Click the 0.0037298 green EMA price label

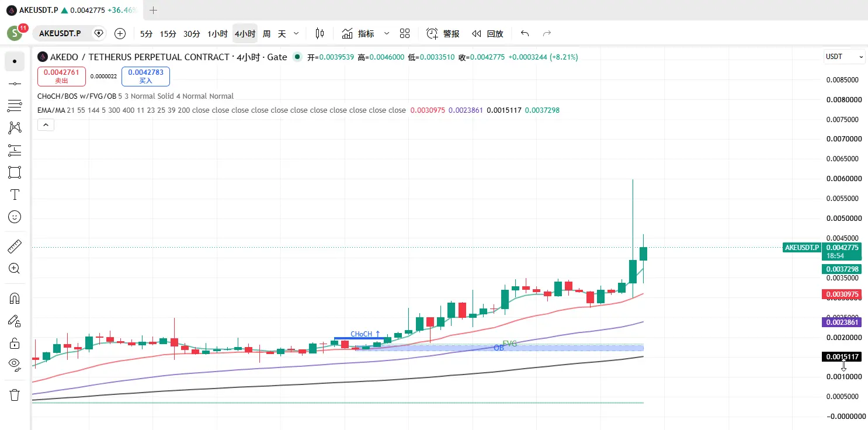[x=841, y=269]
